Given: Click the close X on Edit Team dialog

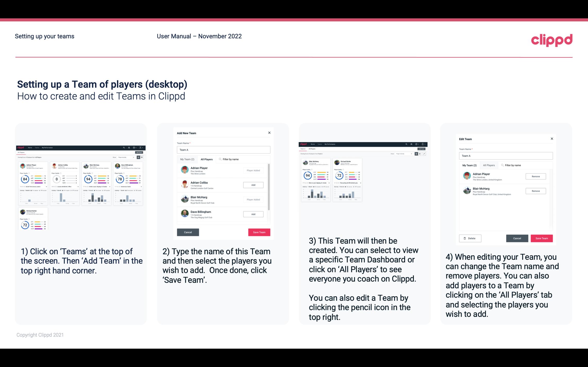Looking at the screenshot, I should click(552, 139).
